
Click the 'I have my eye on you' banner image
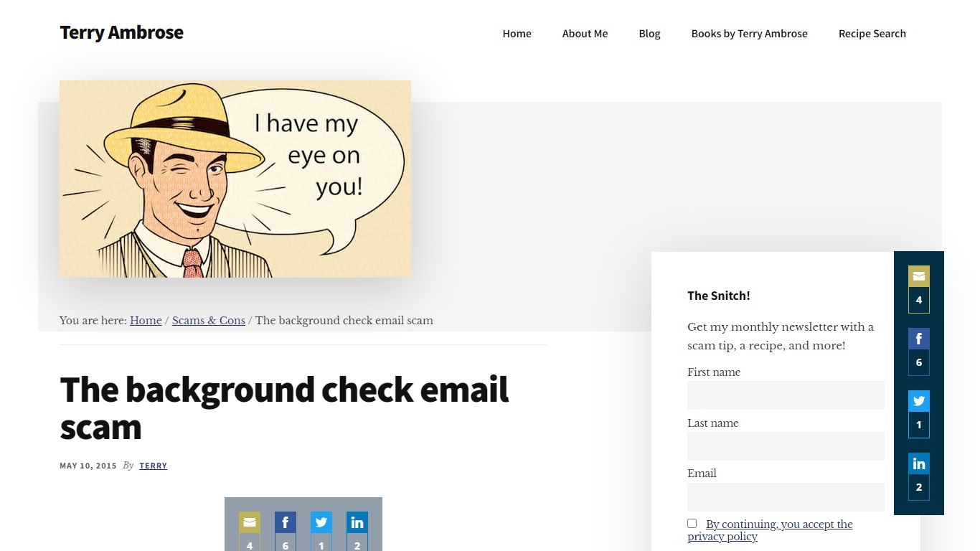click(235, 179)
